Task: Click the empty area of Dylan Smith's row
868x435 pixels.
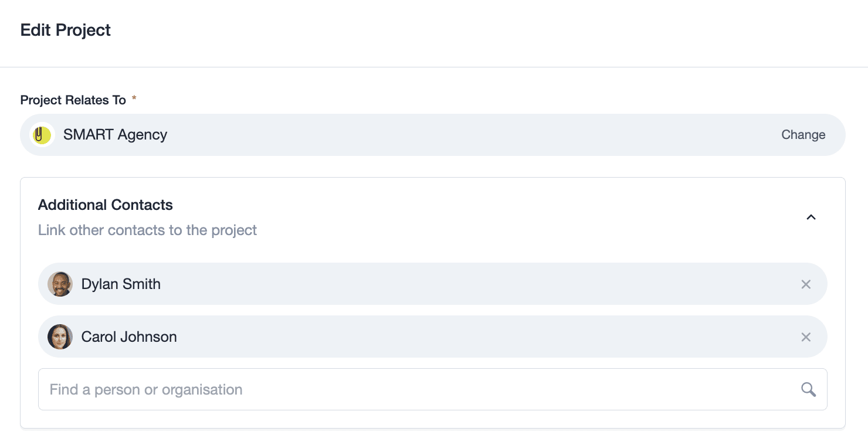Action: tap(469, 284)
